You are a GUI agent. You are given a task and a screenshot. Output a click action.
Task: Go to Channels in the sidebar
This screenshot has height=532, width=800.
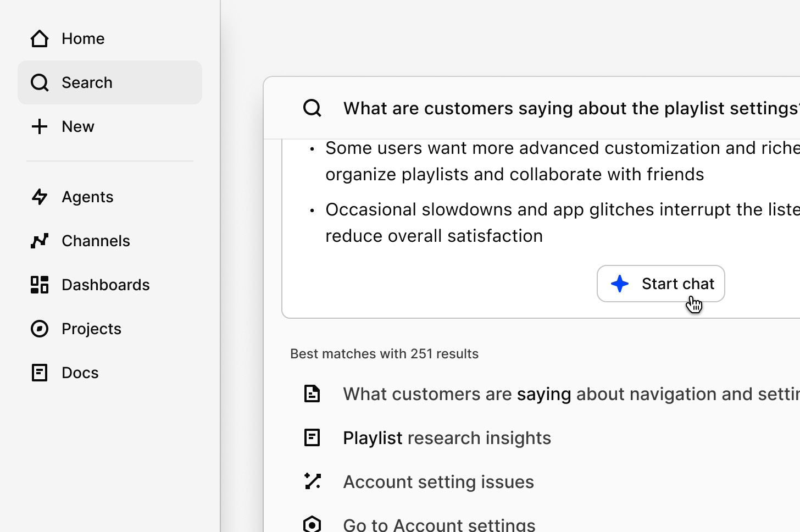pos(110,241)
